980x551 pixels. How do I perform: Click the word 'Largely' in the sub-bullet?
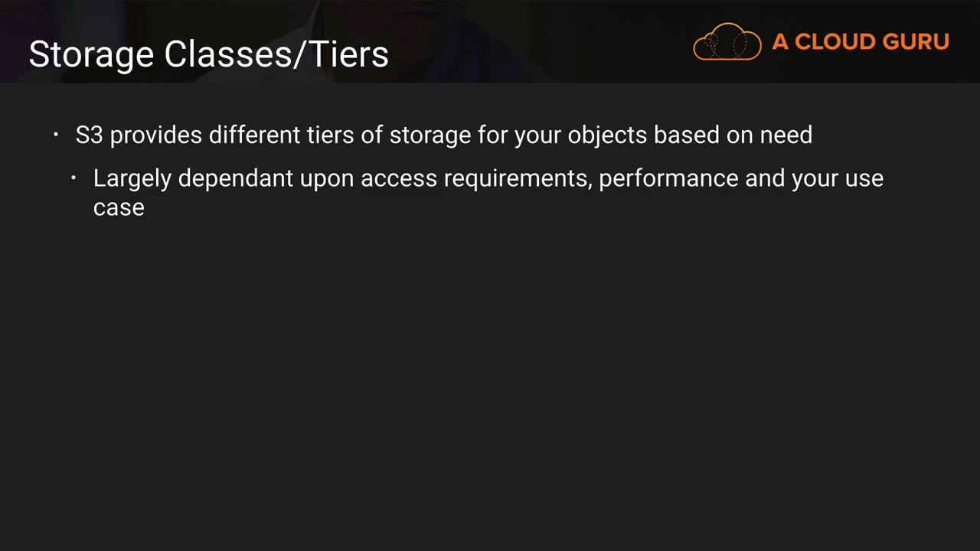point(132,178)
